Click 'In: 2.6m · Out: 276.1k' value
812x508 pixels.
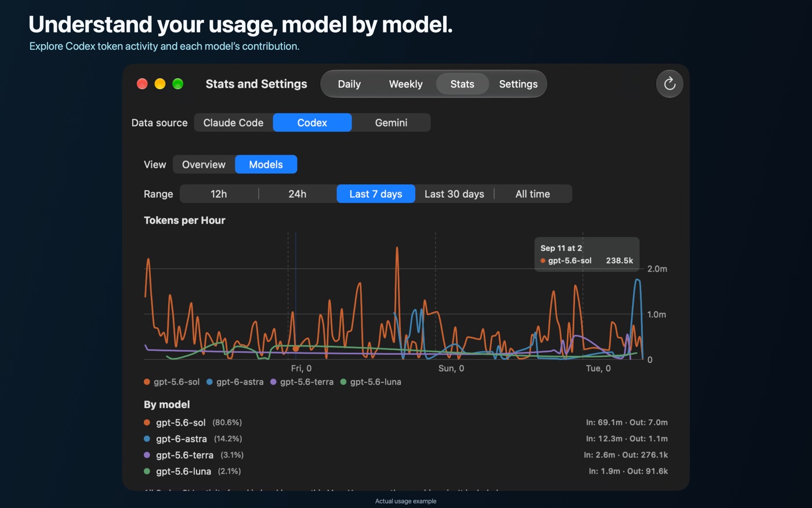tap(626, 455)
